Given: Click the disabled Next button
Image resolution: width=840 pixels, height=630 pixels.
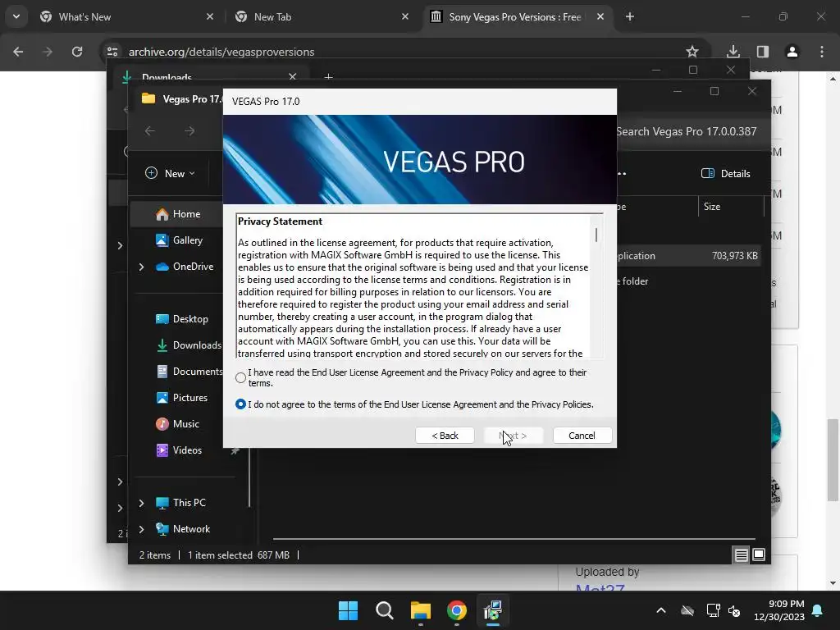Looking at the screenshot, I should (x=514, y=436).
